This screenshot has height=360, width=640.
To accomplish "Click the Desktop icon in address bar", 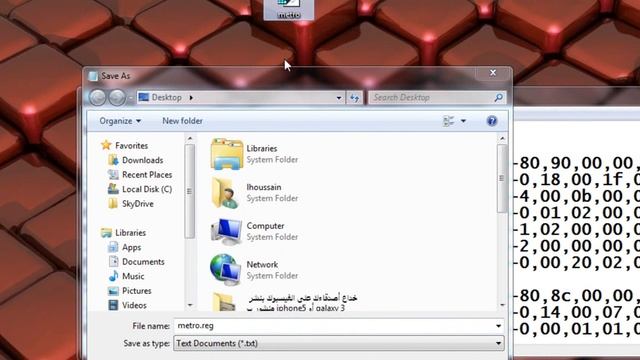I will click(144, 98).
